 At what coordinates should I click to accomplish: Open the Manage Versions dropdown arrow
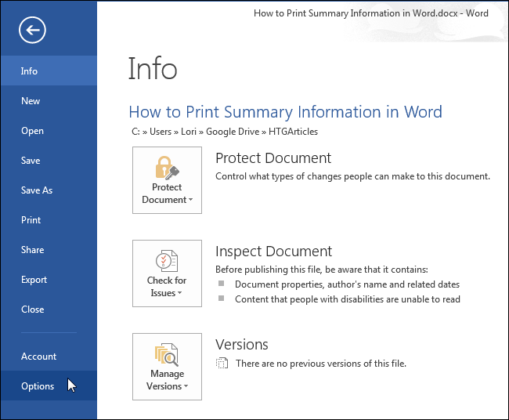click(x=186, y=386)
